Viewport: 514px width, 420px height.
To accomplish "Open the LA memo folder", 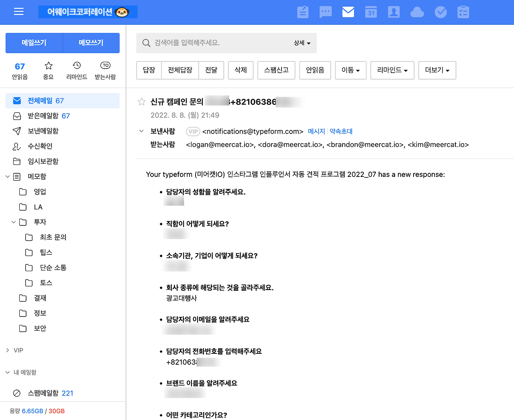I will point(38,207).
